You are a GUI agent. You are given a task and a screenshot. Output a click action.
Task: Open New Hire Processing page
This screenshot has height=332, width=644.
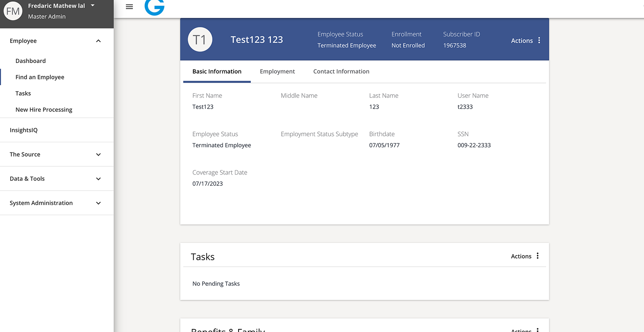coord(44,109)
